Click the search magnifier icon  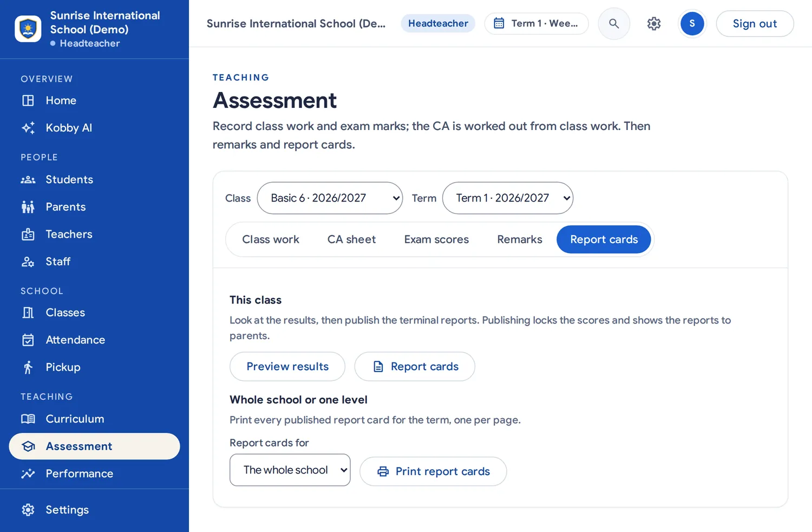click(x=614, y=23)
